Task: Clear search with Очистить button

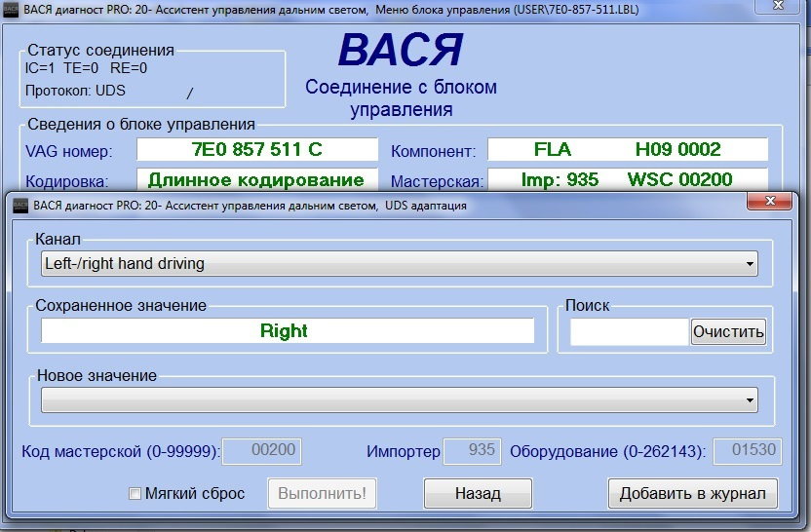Action: (728, 331)
